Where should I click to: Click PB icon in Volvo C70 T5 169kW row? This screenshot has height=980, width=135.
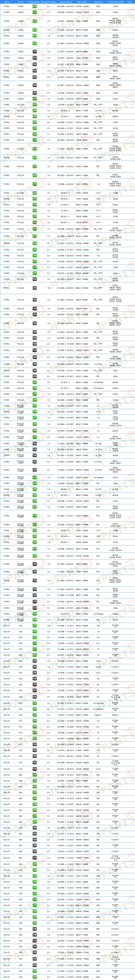coord(35,739)
